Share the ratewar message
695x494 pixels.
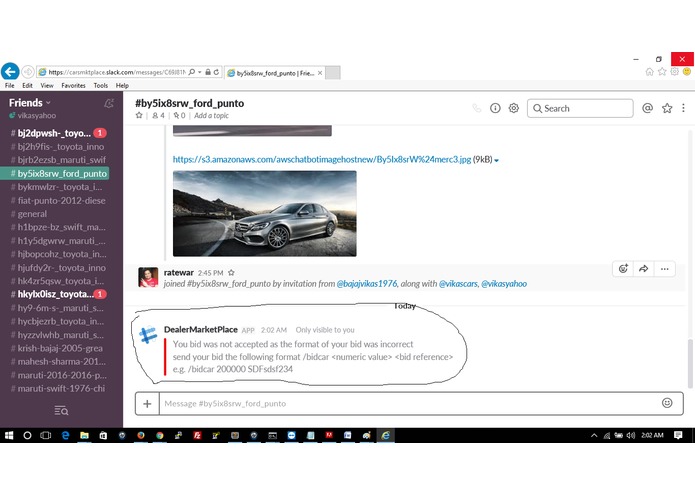point(644,269)
